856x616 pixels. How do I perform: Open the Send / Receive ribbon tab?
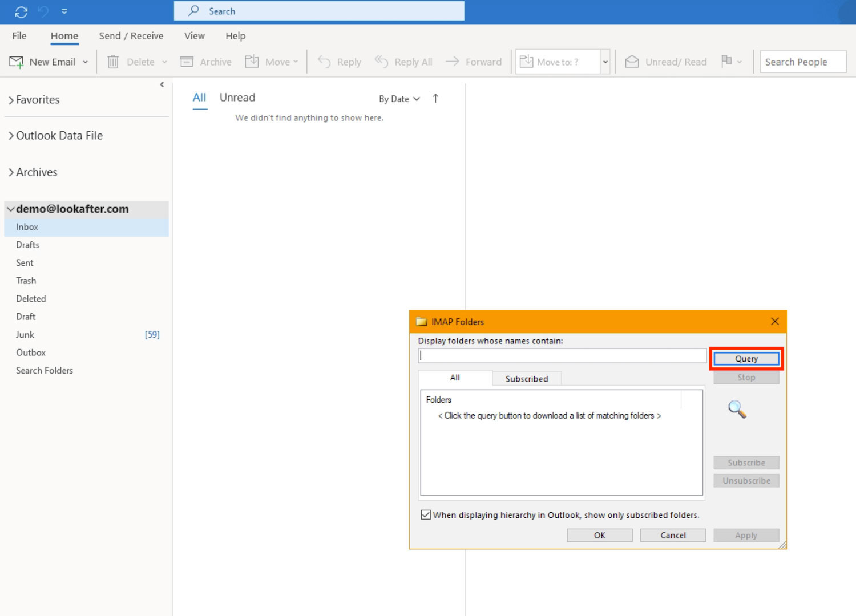pyautogui.click(x=131, y=36)
